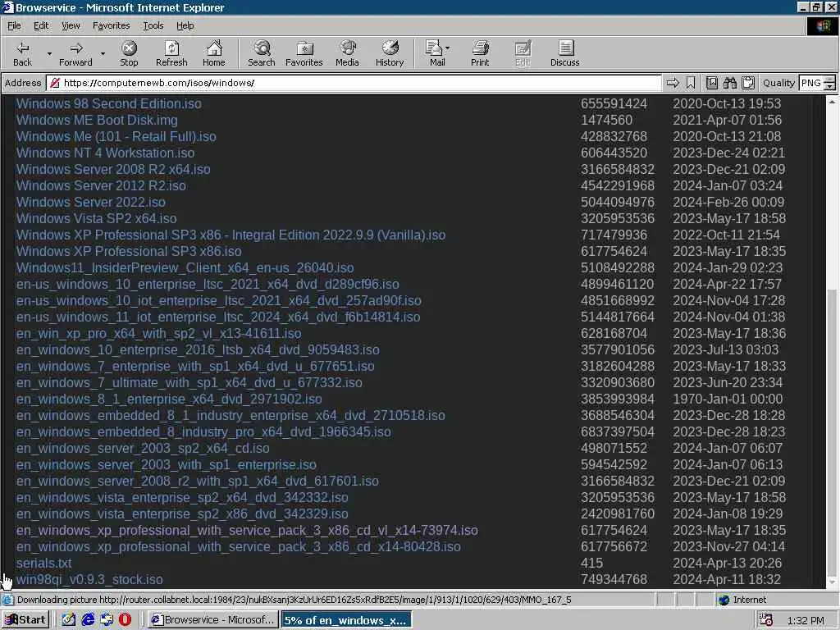Switch to the 5% download taskbar button
The width and height of the screenshot is (840, 630).
(x=346, y=620)
